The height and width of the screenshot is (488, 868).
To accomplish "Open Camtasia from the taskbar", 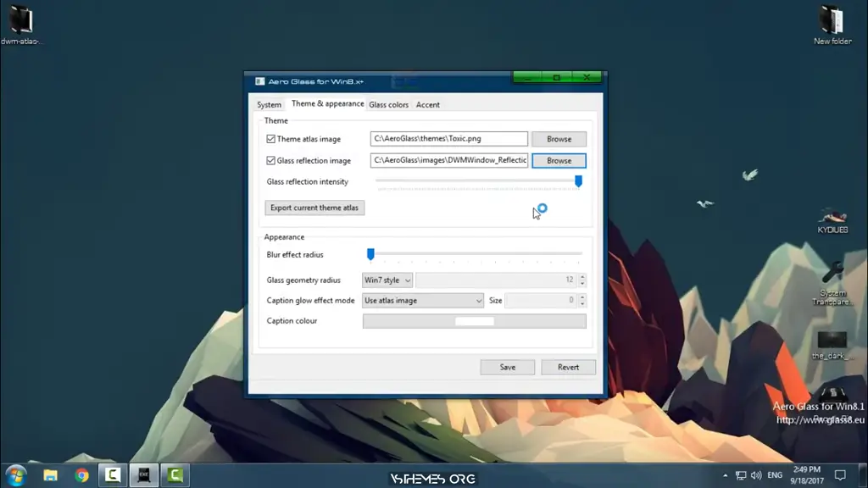I will click(113, 475).
